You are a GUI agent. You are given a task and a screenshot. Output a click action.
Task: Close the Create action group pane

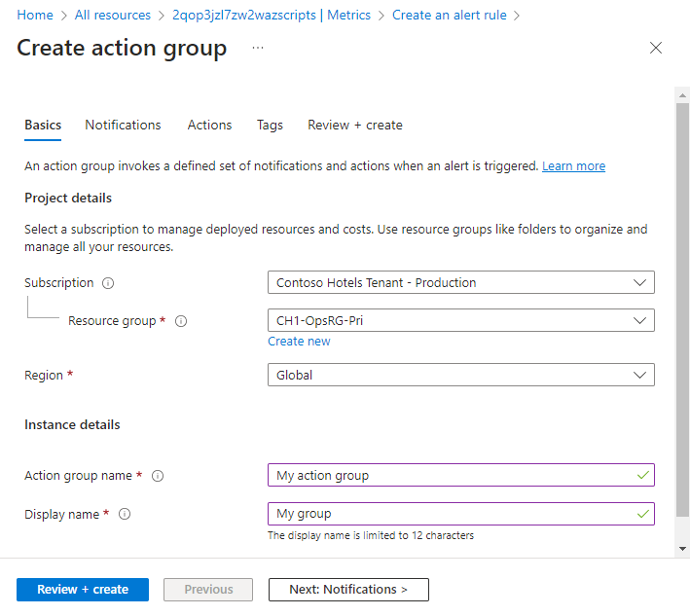656,48
